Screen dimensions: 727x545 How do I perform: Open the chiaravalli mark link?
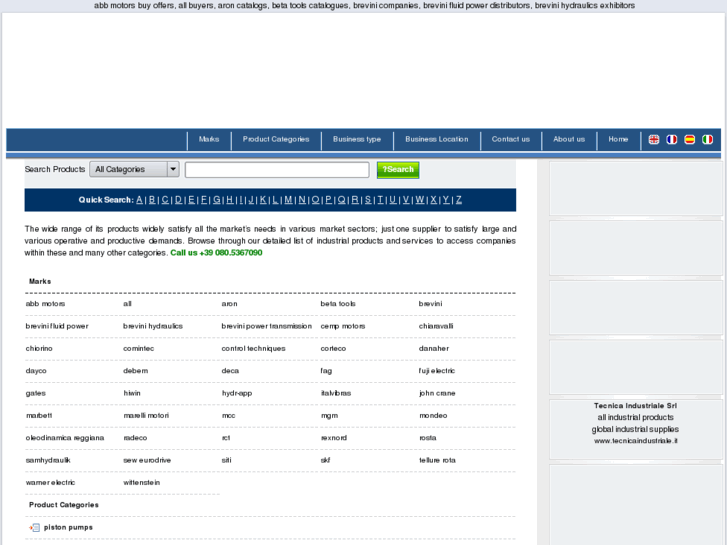(436, 326)
